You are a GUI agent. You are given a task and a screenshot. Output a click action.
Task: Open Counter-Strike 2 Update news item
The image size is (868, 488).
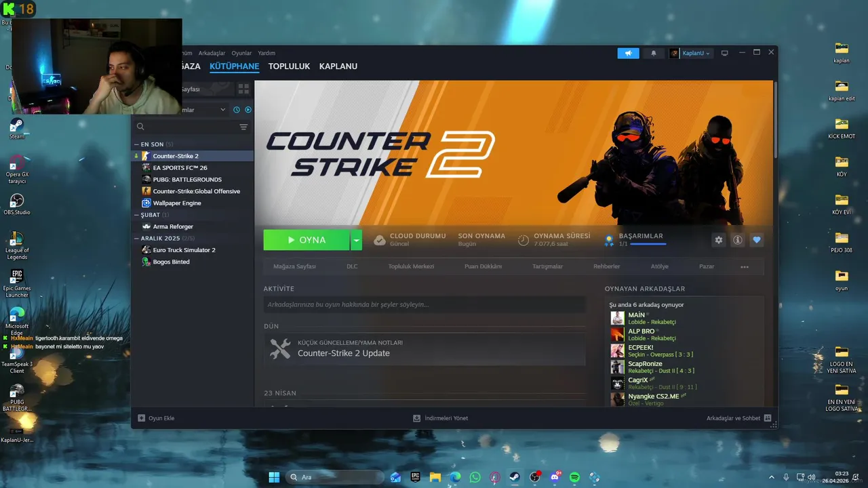click(x=425, y=349)
